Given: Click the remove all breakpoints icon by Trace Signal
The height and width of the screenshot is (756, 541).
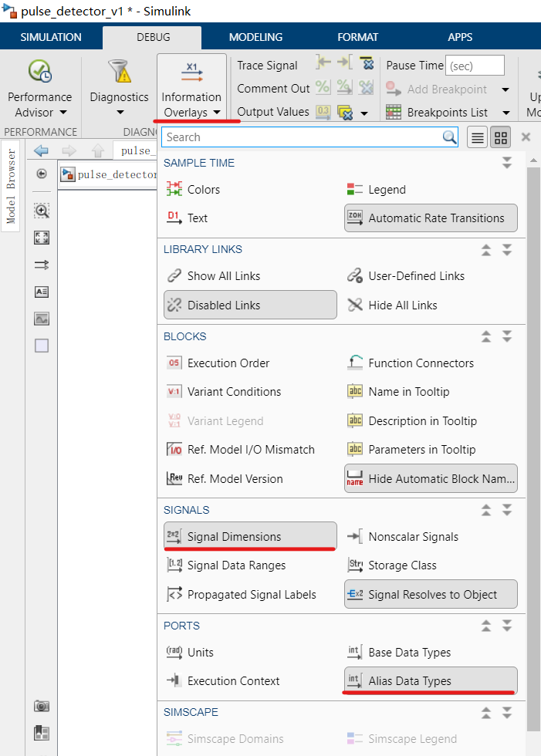Looking at the screenshot, I should [367, 62].
